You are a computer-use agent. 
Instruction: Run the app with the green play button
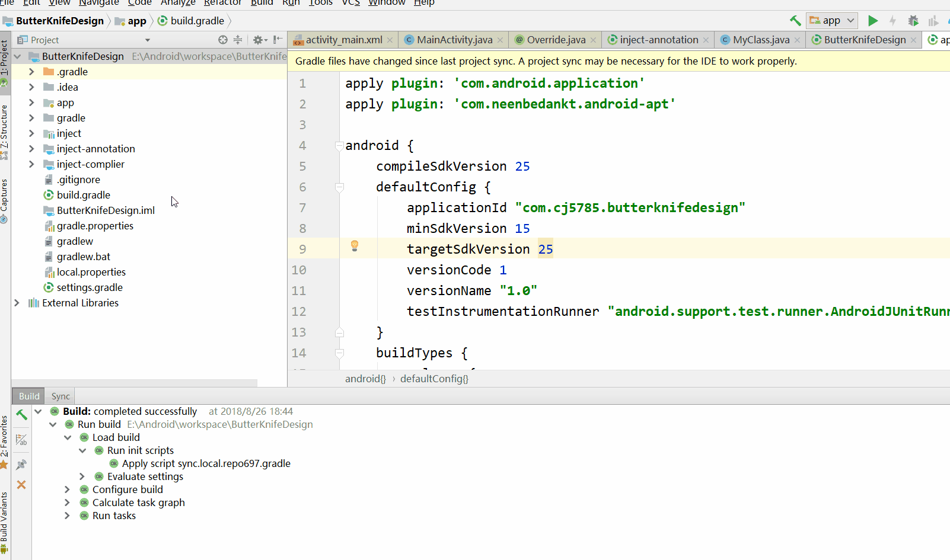(x=872, y=21)
